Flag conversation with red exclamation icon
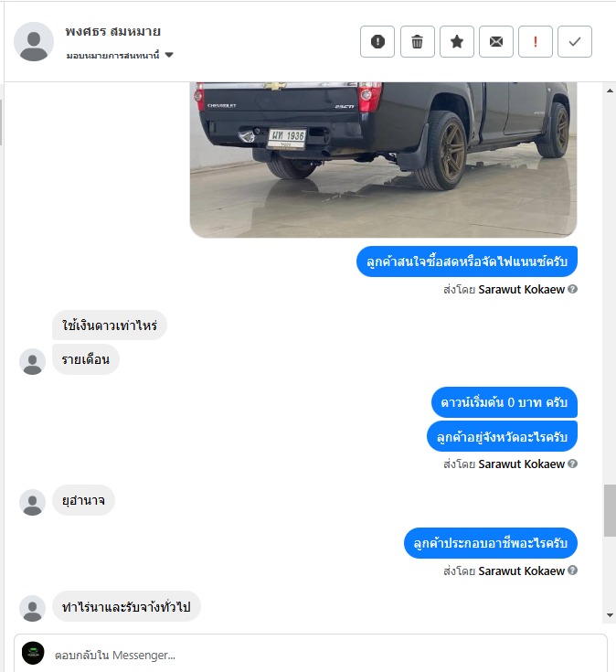This screenshot has width=616, height=672. click(536, 41)
